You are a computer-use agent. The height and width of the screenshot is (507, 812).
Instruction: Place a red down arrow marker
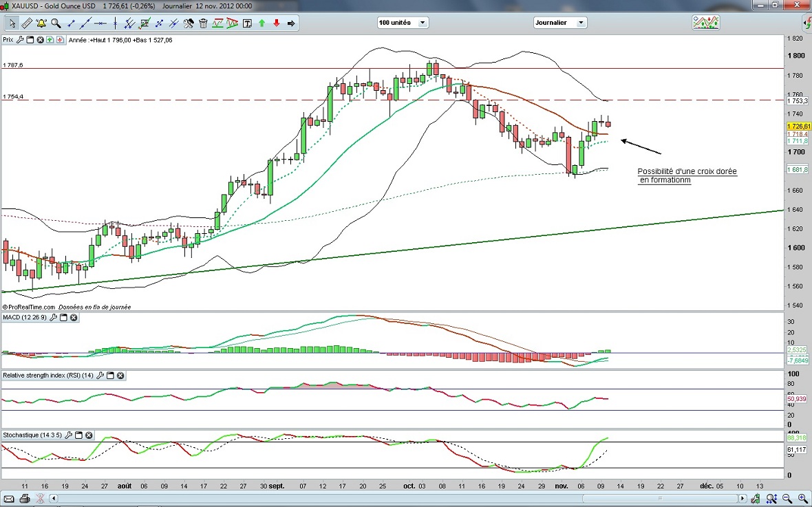pyautogui.click(x=277, y=23)
